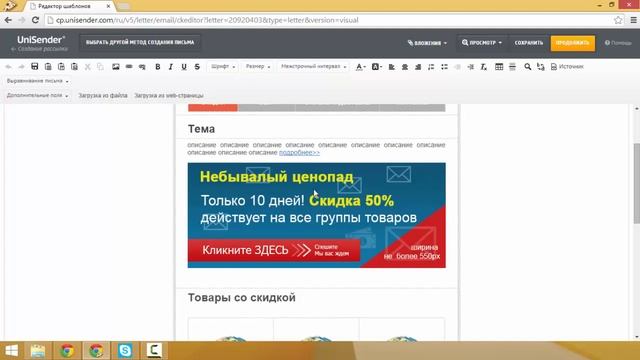The width and height of the screenshot is (640, 360).
Task: Click the orange Продолжить button
Action: pyautogui.click(x=573, y=43)
